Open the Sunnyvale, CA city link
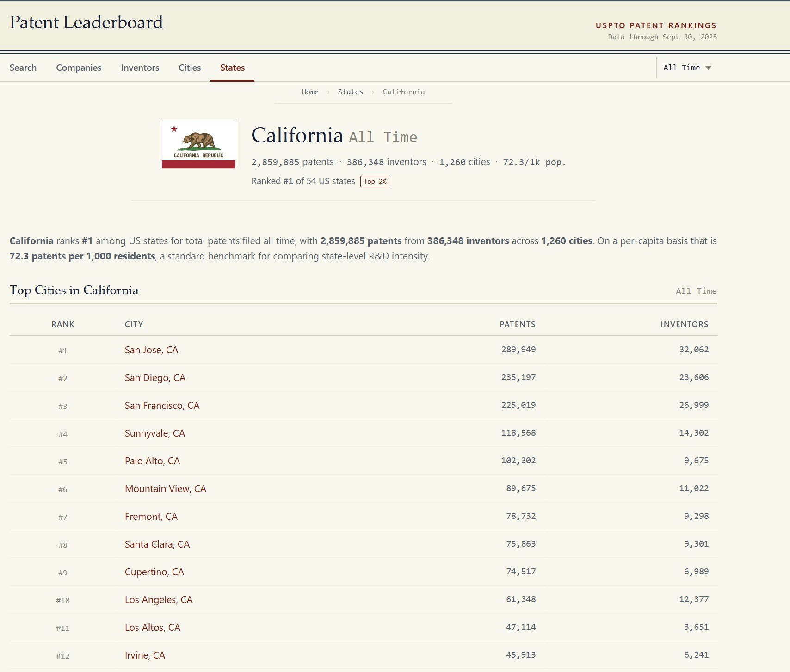The image size is (790, 672). [x=155, y=433]
